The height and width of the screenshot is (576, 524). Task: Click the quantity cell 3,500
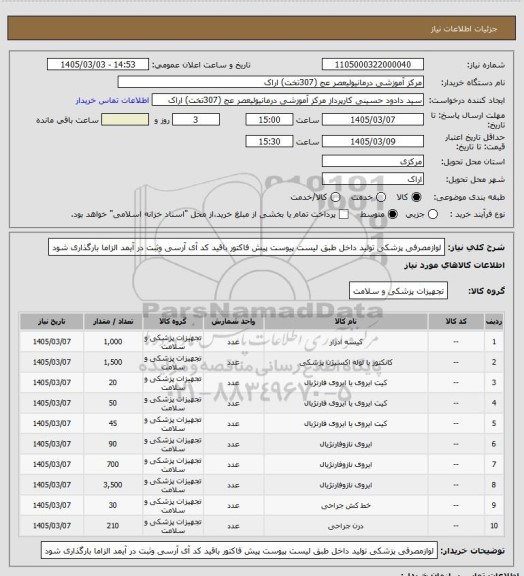click(113, 485)
